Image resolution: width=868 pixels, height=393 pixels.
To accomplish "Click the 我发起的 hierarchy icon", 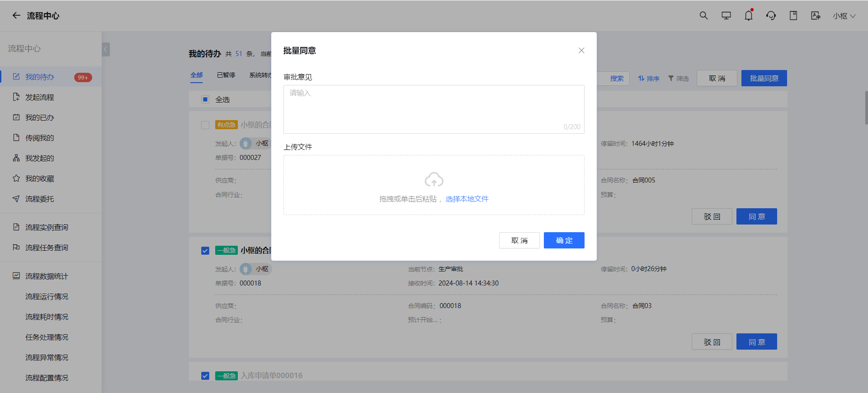I will pyautogui.click(x=16, y=158).
